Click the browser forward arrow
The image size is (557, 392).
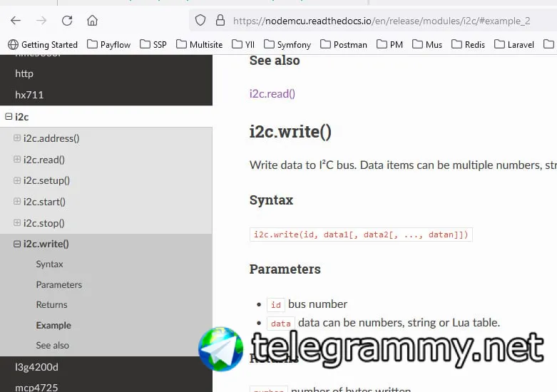tap(41, 21)
